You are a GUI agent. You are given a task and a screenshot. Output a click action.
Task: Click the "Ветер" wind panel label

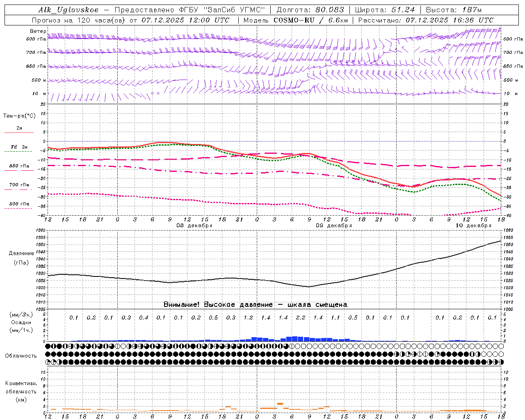[x=38, y=31]
